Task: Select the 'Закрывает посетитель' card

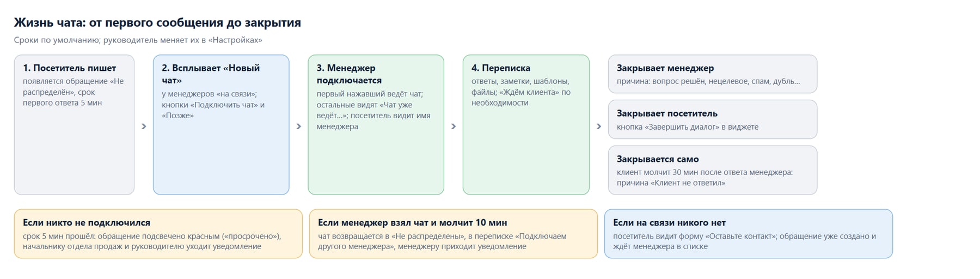Action: coord(712,119)
